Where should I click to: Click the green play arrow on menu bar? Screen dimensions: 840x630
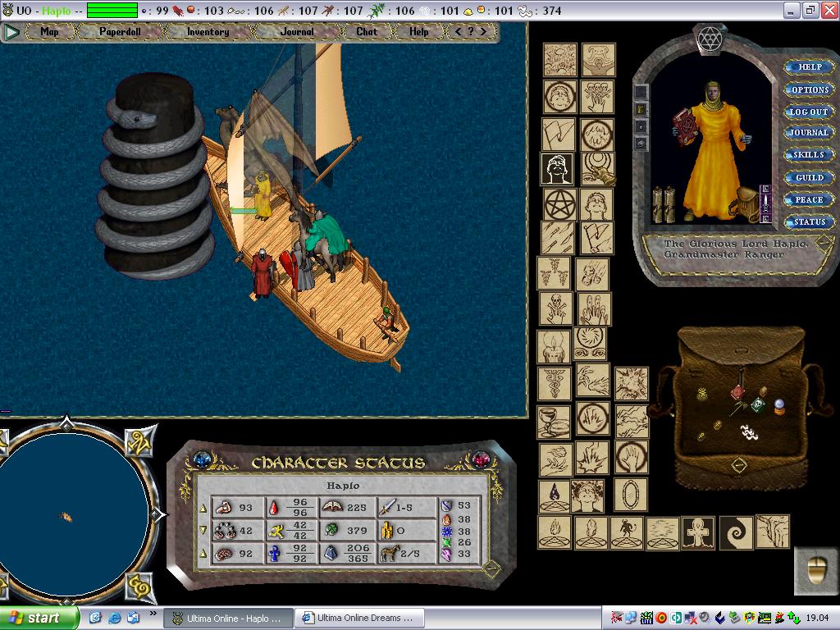(11, 32)
